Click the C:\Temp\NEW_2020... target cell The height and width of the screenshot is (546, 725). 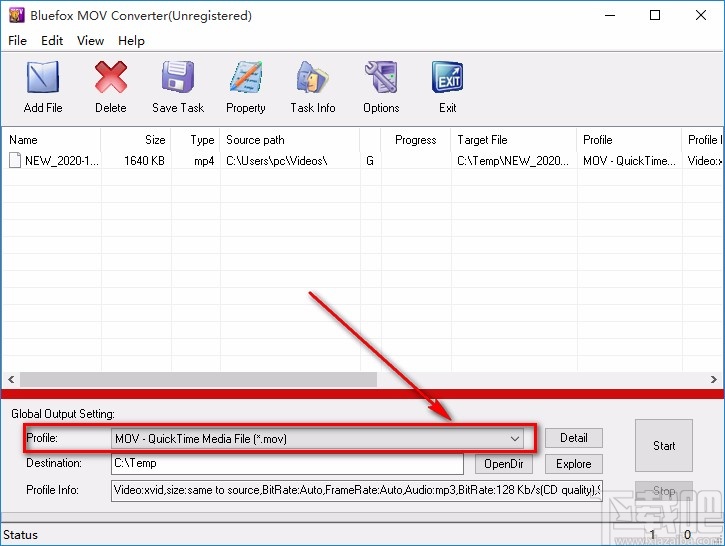(513, 161)
